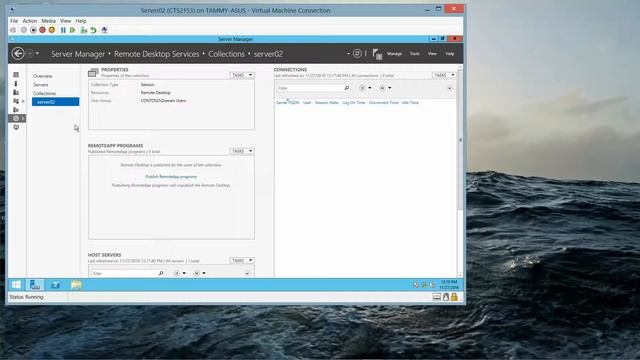Click the clock in the VM taskbar tray
Image resolution: width=640 pixels, height=360 pixels.
pyautogui.click(x=449, y=284)
